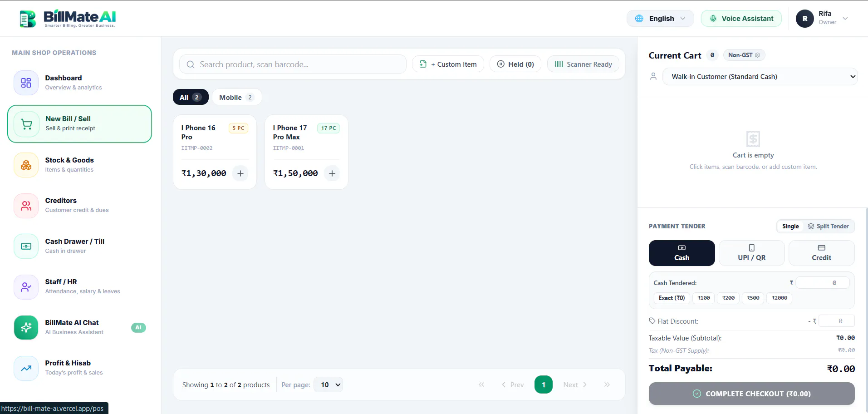Click Complete Checkout button
This screenshot has height=414, width=868.
751,394
